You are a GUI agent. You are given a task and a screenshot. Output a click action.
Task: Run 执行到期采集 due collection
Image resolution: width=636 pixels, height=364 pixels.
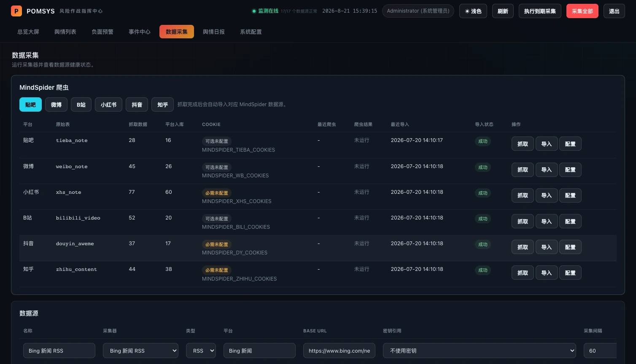coord(540,11)
